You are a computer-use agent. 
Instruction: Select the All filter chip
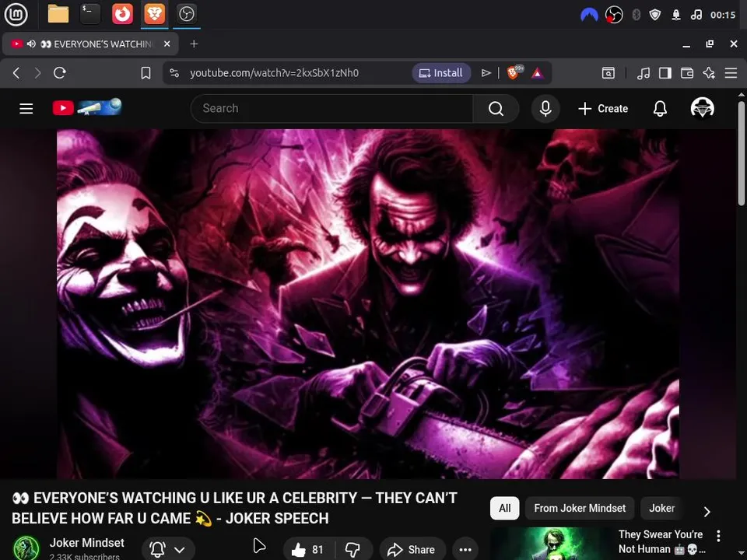coord(504,508)
